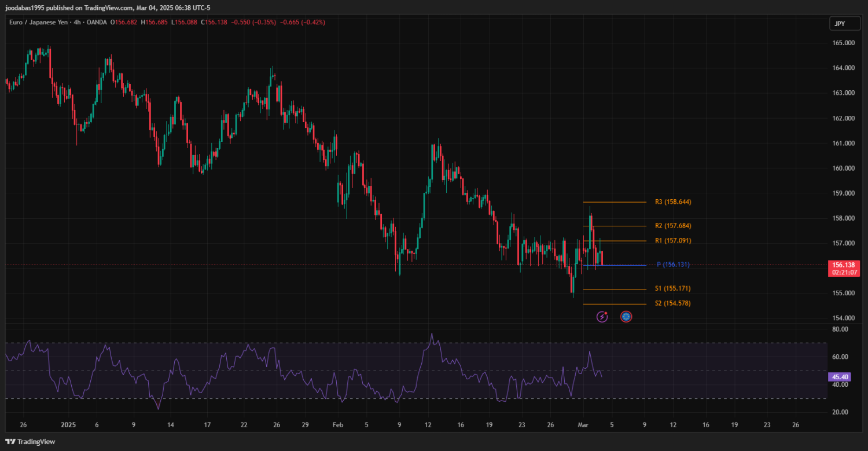The height and width of the screenshot is (451, 868).
Task: Click the Euro / Japanese Yen symbol title
Action: click(x=38, y=23)
